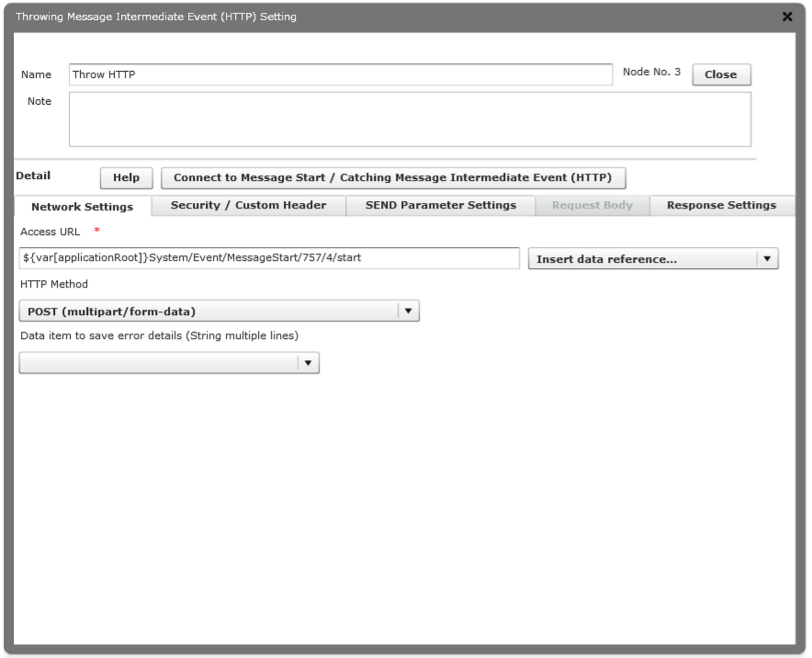Click the red asterisk next to Access URL
This screenshot has width=812, height=658.
point(97,230)
